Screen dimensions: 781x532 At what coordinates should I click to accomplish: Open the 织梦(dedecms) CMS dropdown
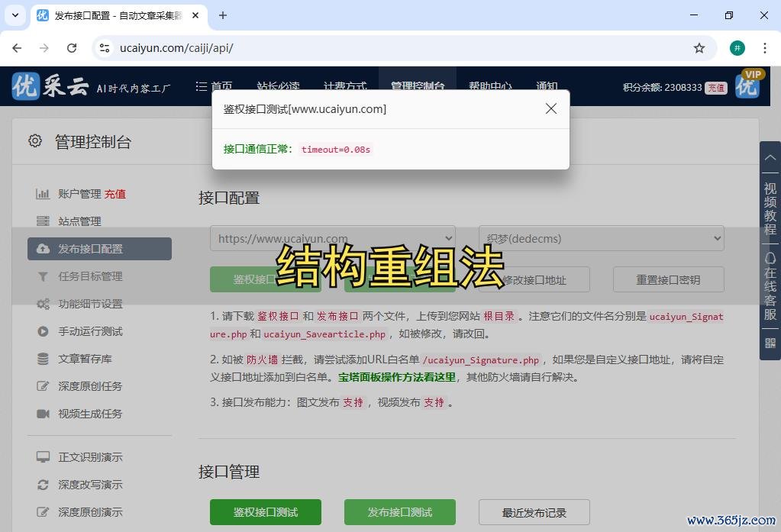(602, 238)
